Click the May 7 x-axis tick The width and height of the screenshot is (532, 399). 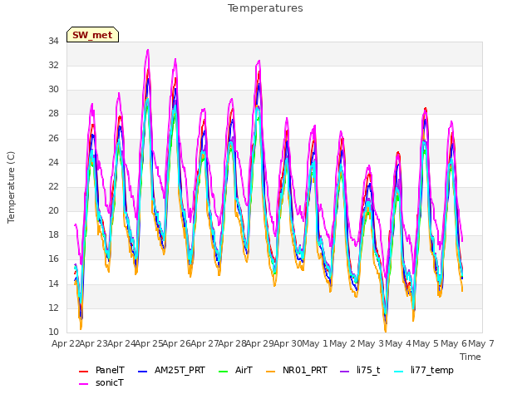point(481,343)
